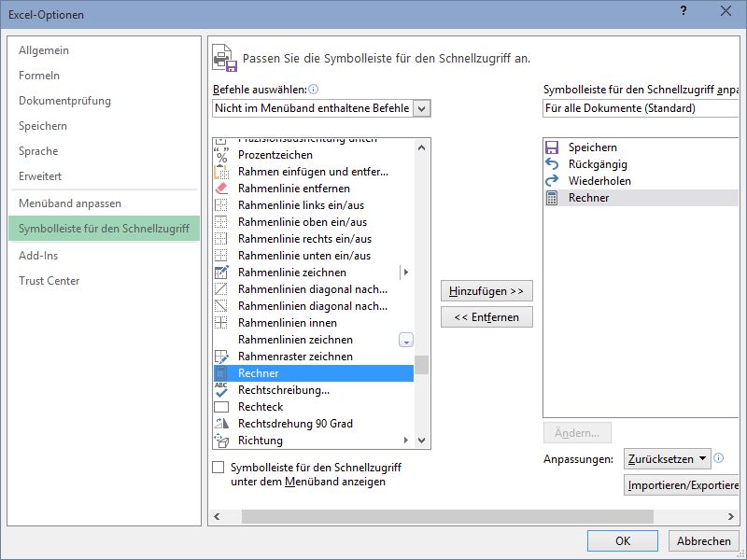Click the Richtung icon
Viewport: 747px width, 560px height.
[x=221, y=440]
